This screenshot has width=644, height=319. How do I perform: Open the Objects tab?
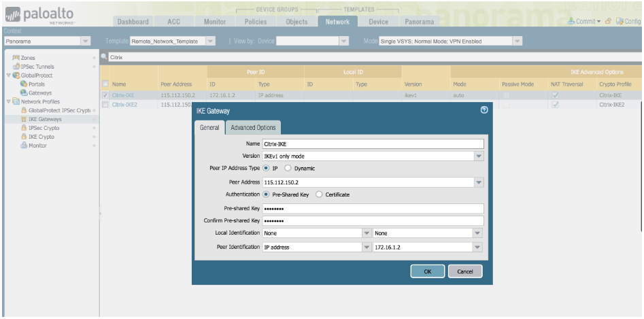[296, 22]
